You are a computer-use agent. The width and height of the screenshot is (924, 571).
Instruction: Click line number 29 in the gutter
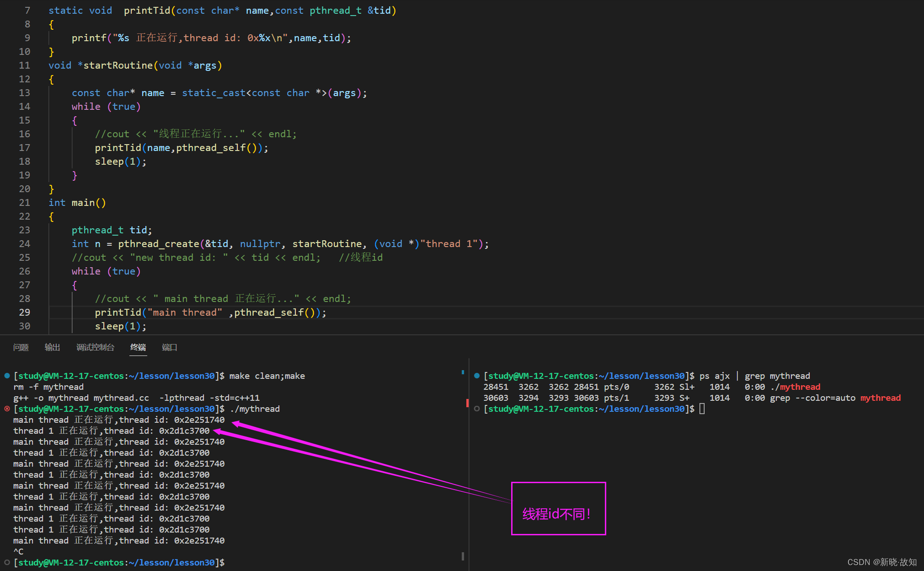click(25, 312)
